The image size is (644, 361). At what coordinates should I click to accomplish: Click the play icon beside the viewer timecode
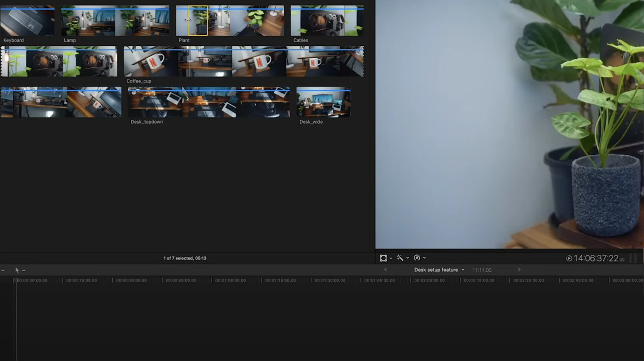point(569,258)
